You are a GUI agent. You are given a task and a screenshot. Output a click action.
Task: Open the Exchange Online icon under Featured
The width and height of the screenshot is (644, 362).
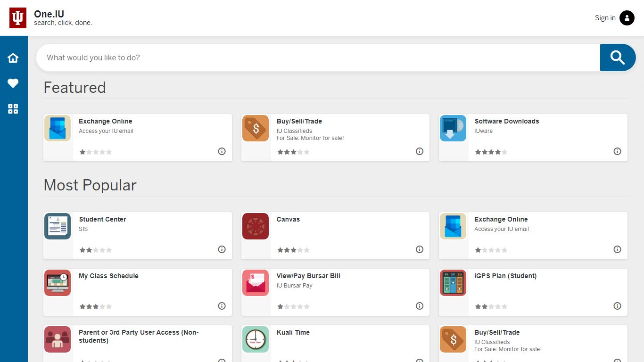[58, 128]
